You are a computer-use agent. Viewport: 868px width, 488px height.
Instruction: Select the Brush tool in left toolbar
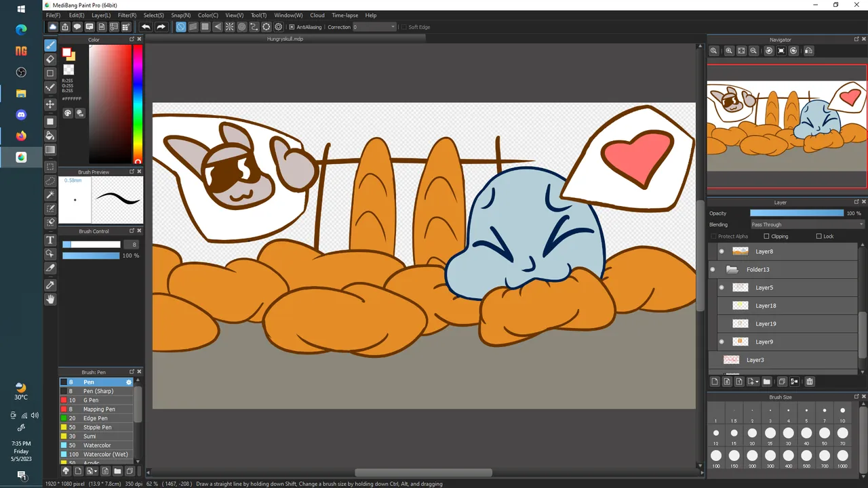50,45
